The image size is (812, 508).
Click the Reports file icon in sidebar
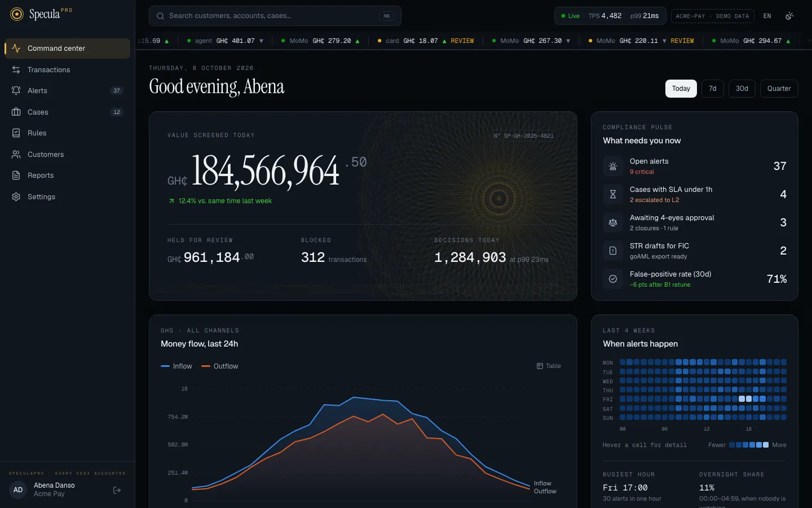pyautogui.click(x=16, y=175)
